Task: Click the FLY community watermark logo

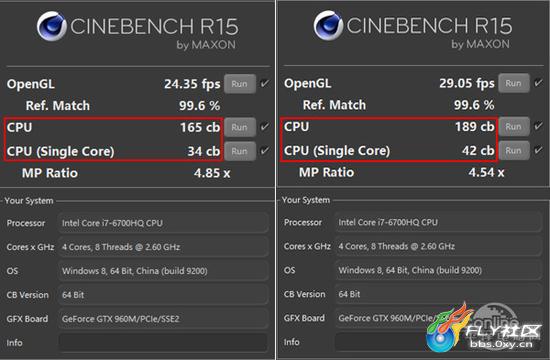Action: [484, 328]
